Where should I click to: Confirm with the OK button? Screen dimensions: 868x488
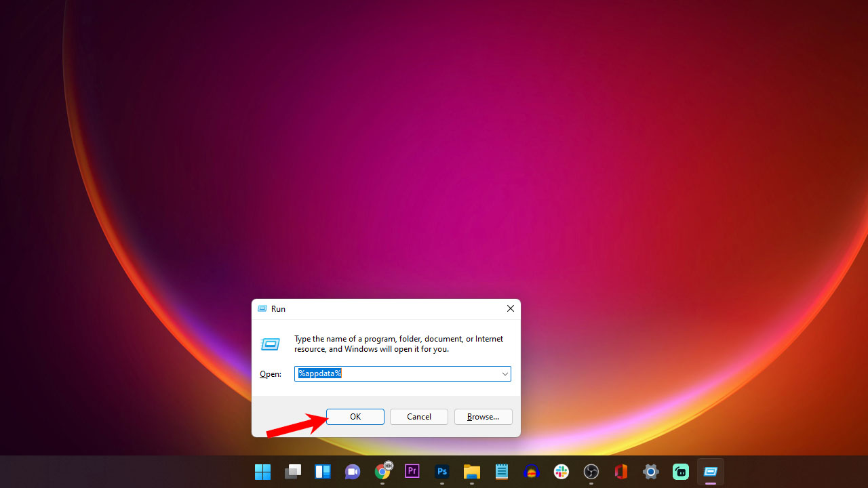point(355,416)
